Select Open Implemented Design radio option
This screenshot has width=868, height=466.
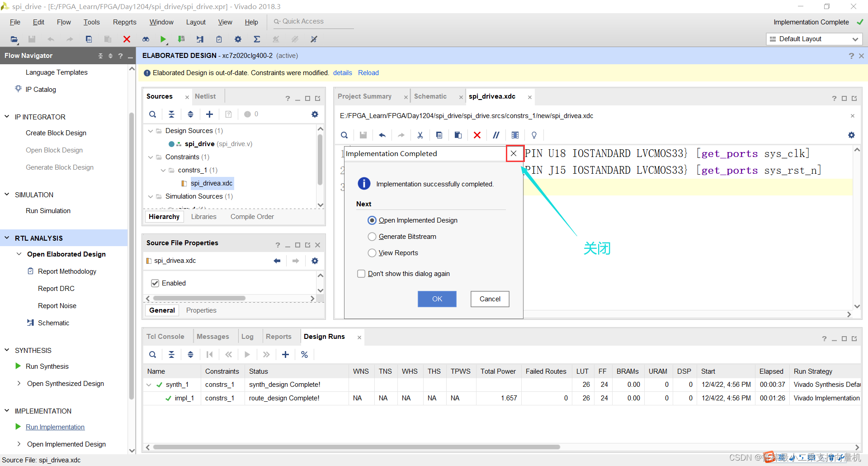click(x=372, y=220)
